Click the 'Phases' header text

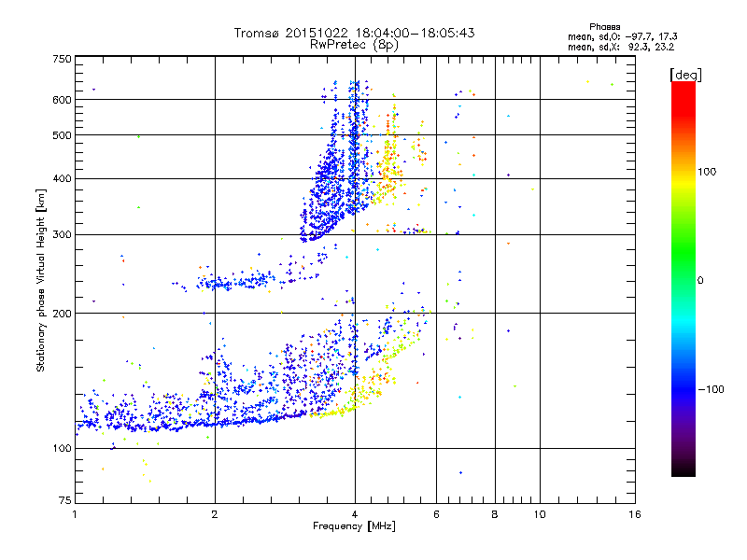click(x=604, y=27)
